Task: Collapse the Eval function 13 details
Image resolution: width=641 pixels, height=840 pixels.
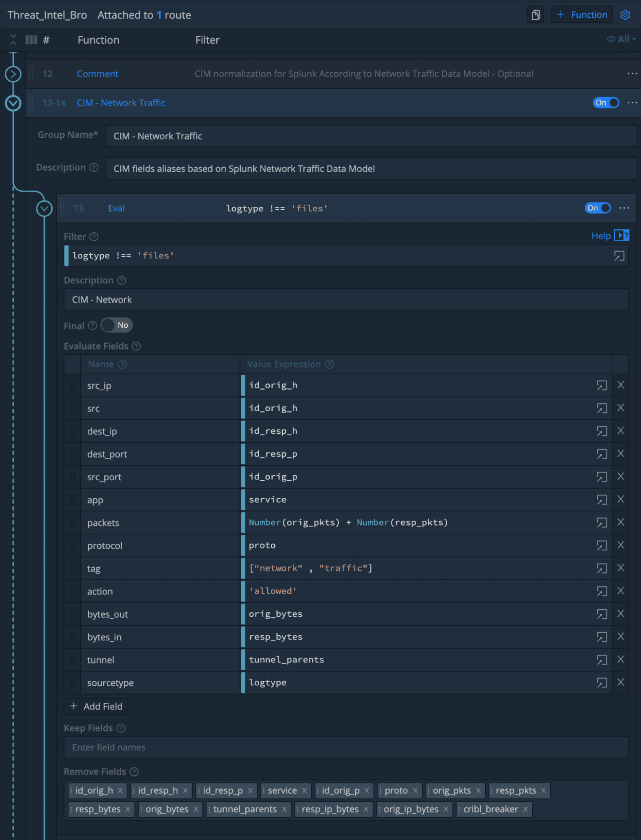Action: [x=44, y=208]
